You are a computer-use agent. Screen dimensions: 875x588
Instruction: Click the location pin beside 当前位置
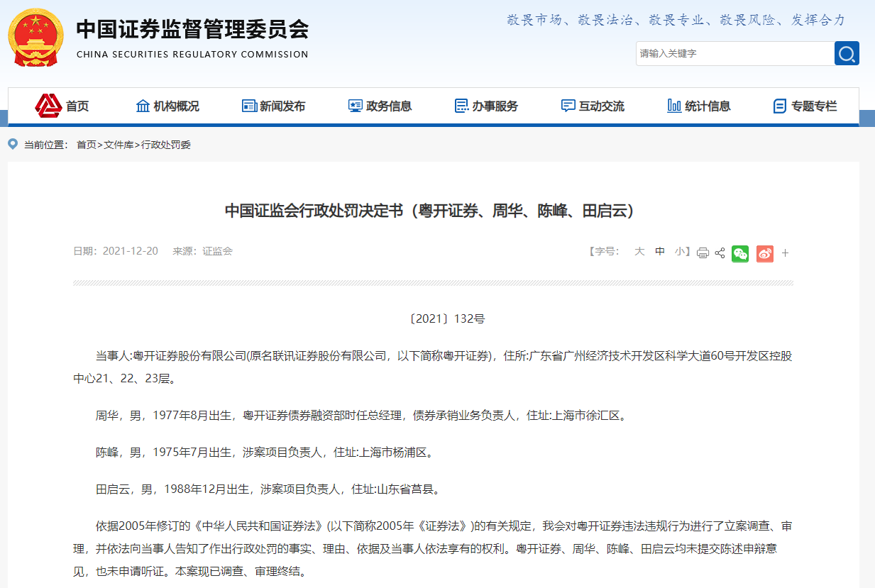click(12, 144)
